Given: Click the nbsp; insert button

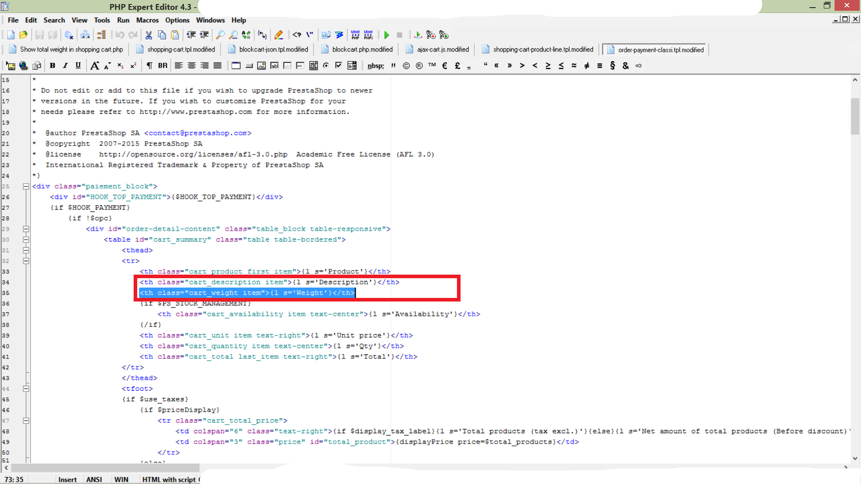Looking at the screenshot, I should pos(375,66).
